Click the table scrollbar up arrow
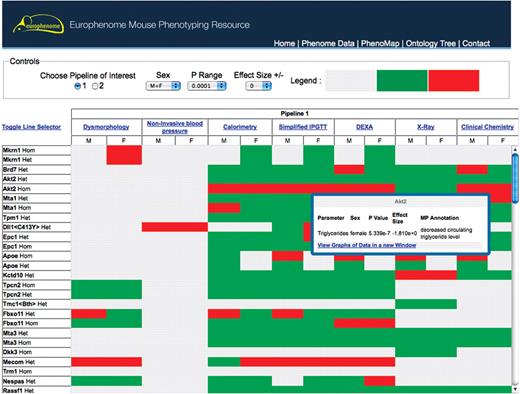 pos(515,150)
